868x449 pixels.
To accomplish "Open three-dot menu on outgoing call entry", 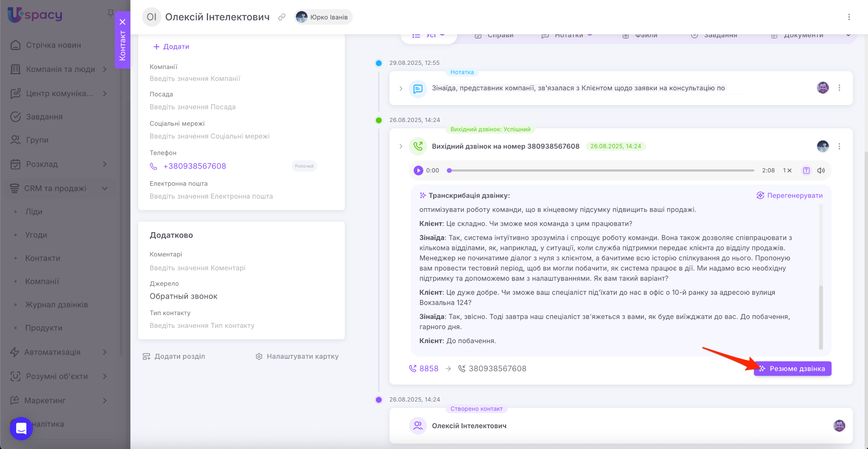I will tap(839, 146).
